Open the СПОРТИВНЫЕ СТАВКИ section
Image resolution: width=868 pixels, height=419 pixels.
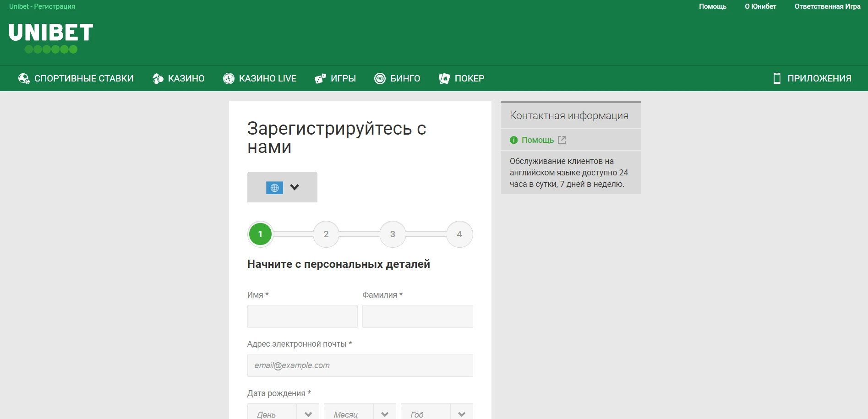(x=84, y=79)
